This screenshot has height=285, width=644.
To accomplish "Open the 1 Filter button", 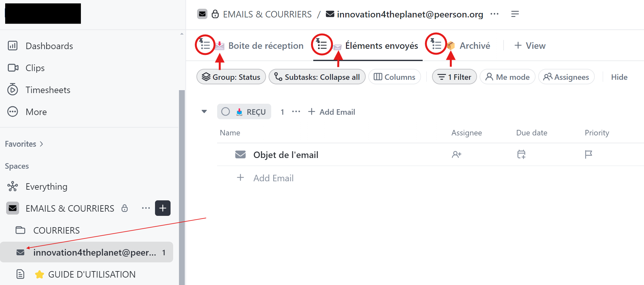I will pos(454,77).
